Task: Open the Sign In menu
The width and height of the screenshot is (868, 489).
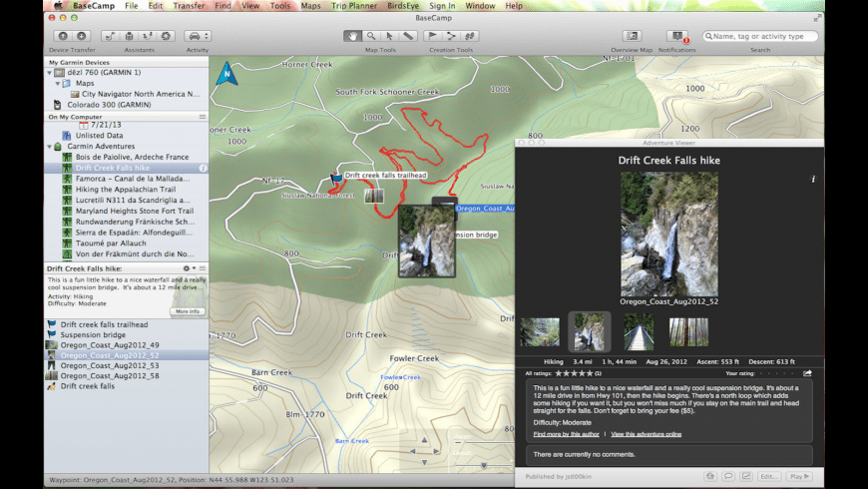Action: click(x=442, y=6)
